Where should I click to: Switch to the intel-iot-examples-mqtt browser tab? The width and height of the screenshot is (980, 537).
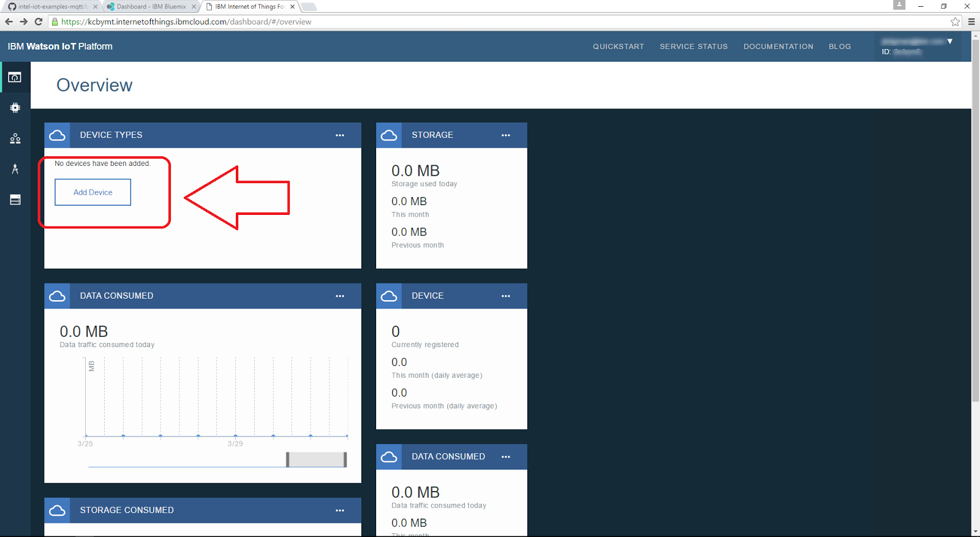tap(53, 7)
